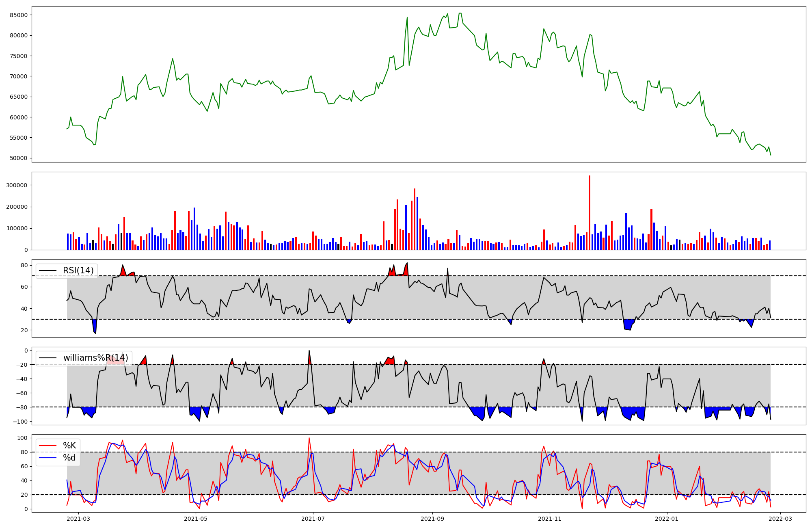
Task: Select the %K legend entry
Action: [69, 446]
